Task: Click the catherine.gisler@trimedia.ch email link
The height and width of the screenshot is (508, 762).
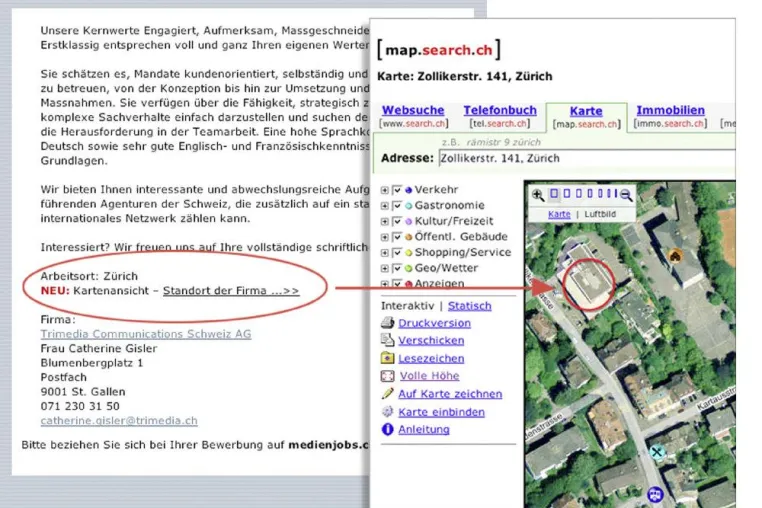Action: [119, 421]
